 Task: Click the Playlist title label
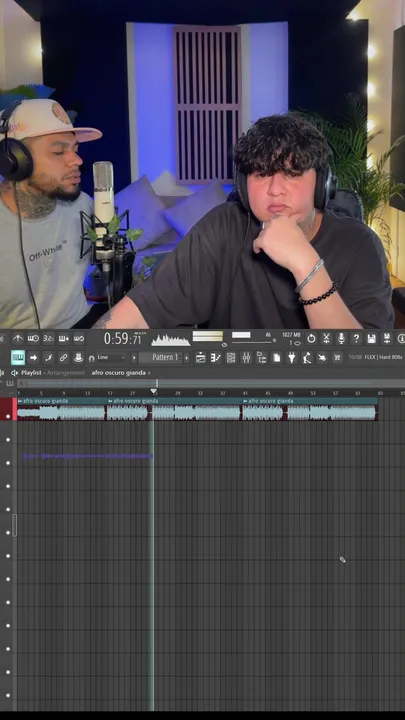click(x=31, y=373)
